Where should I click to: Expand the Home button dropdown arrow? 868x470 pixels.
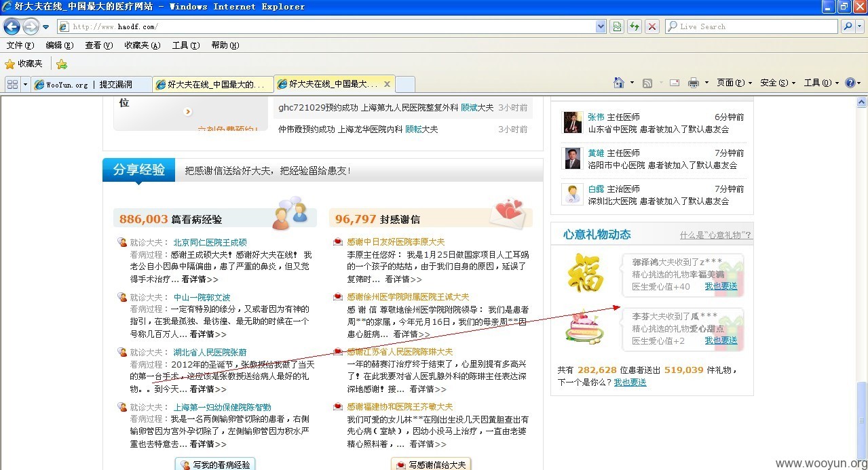(632, 83)
